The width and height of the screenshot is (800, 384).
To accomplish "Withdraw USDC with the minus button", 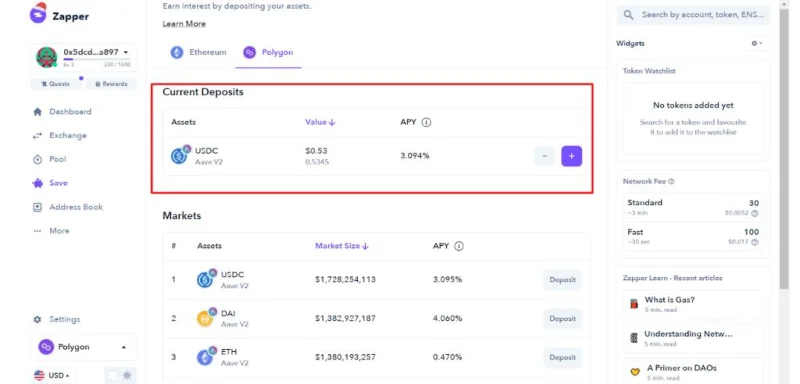I will 544,156.
